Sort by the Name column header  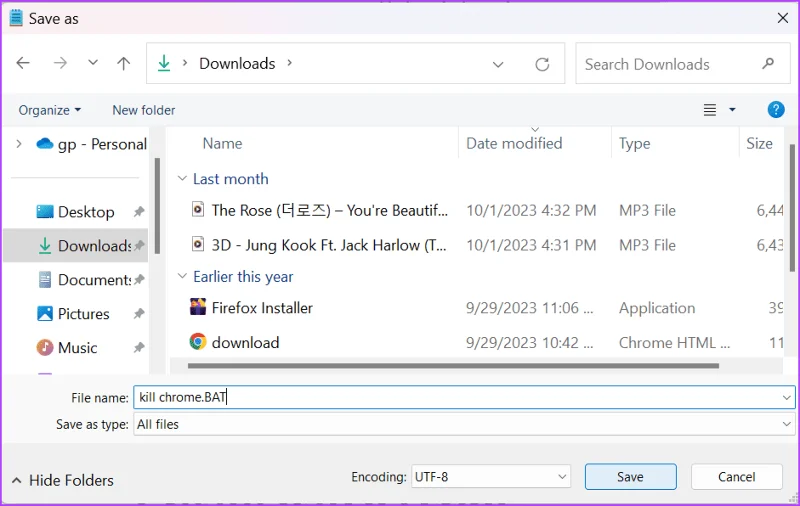point(222,143)
